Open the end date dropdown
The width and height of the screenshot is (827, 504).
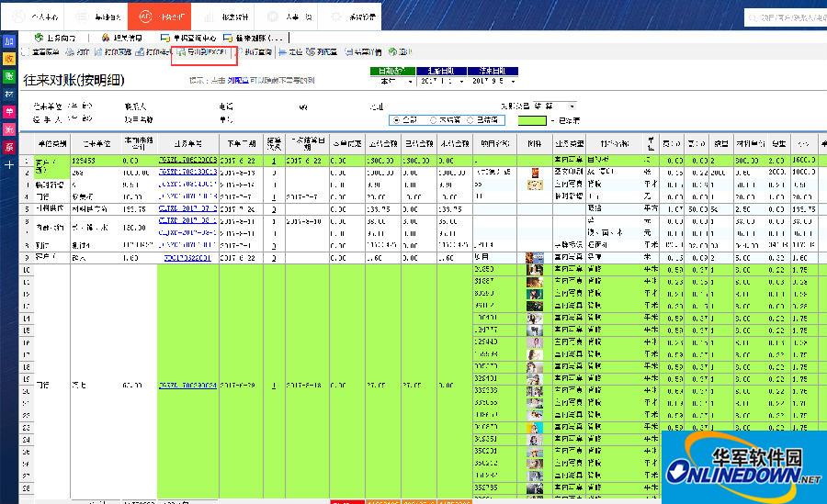[x=513, y=82]
